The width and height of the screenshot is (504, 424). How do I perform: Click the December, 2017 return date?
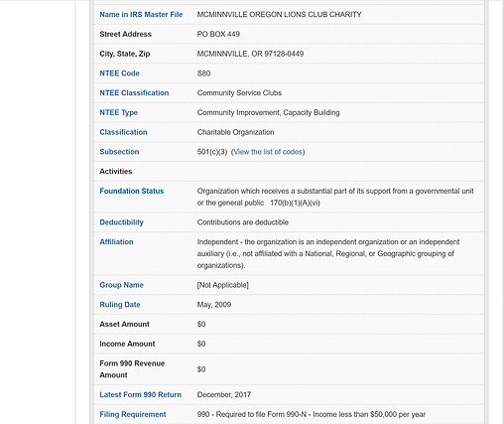[x=224, y=394]
